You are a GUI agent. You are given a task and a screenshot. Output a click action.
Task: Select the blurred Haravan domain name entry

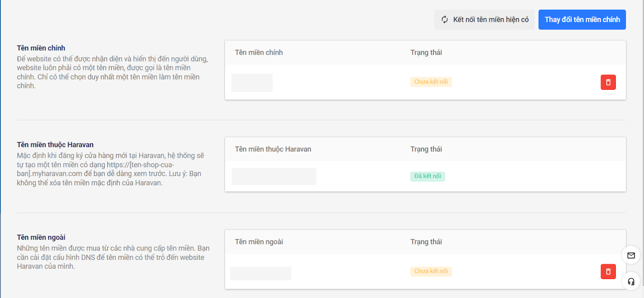[274, 176]
